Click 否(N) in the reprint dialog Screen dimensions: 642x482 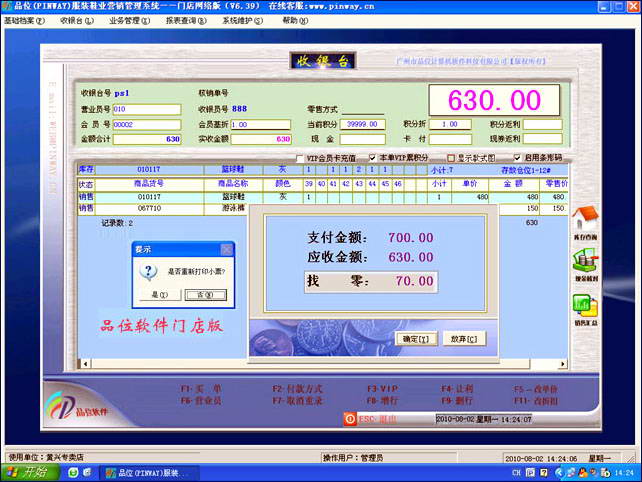pyautogui.click(x=206, y=294)
